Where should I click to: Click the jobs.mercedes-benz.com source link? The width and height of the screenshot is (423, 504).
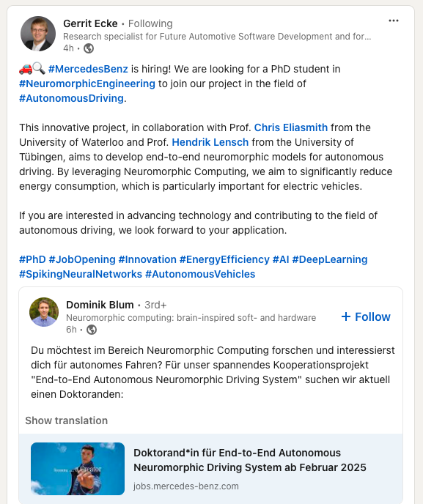tap(186, 486)
